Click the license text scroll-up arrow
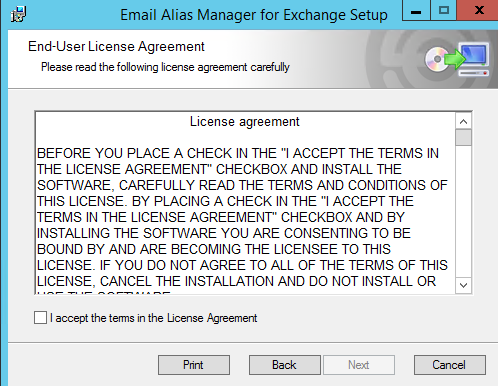The height and width of the screenshot is (386, 498). [463, 121]
